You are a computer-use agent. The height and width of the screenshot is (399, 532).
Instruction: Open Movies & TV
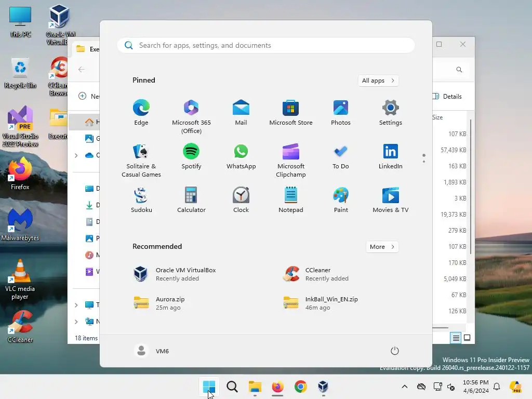[x=391, y=200]
